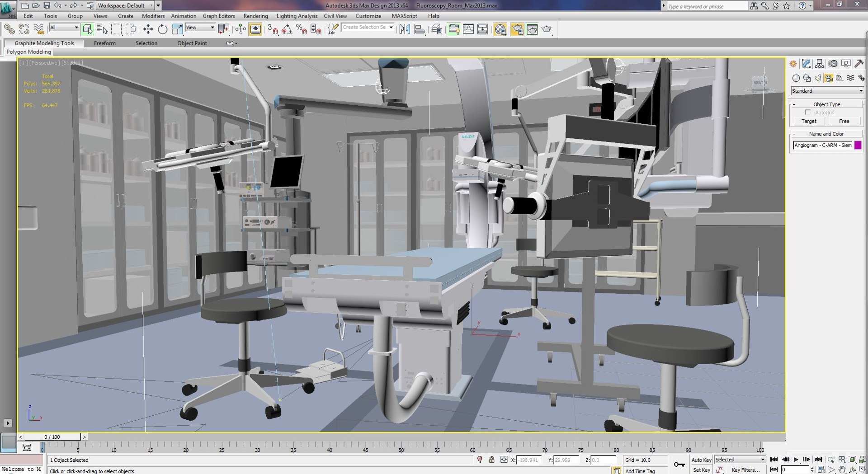This screenshot has height=474, width=868.
Task: Open Select by Name list
Action: pos(102,29)
